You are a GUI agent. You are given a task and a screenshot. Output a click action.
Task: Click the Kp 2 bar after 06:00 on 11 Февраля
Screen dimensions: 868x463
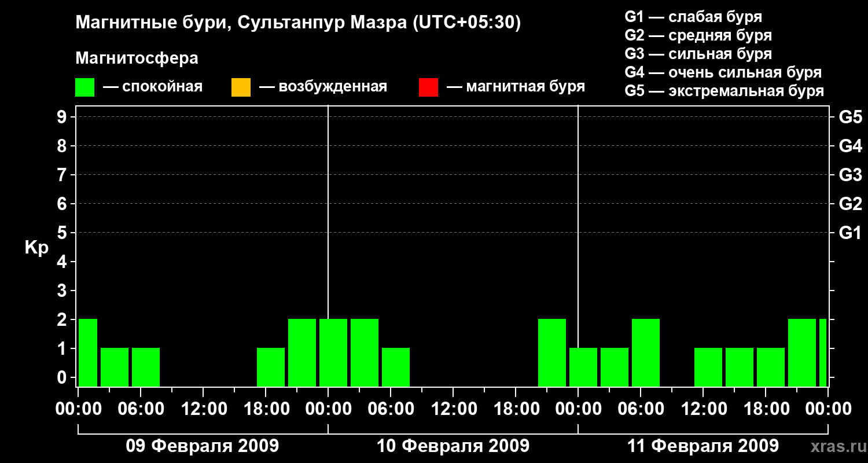click(x=646, y=352)
